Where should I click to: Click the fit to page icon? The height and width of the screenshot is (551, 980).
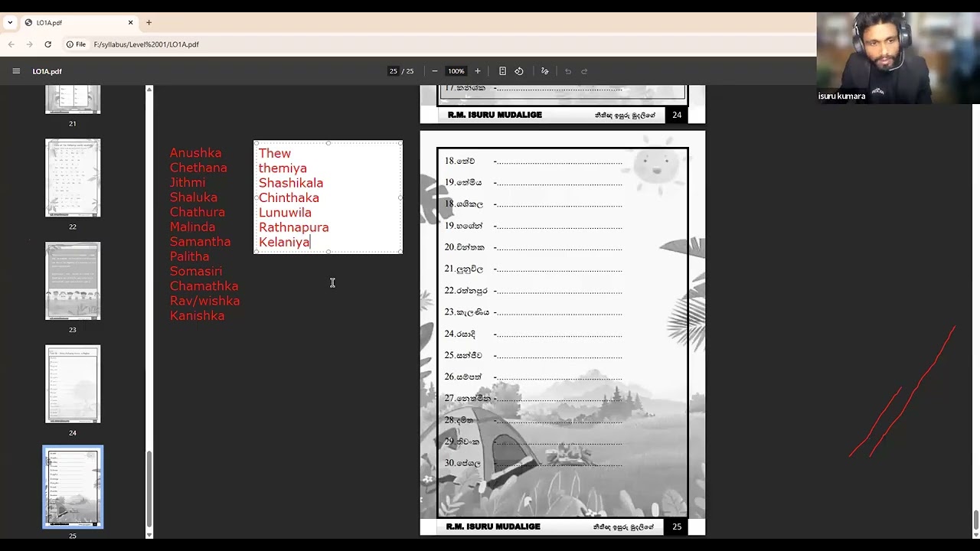point(502,71)
